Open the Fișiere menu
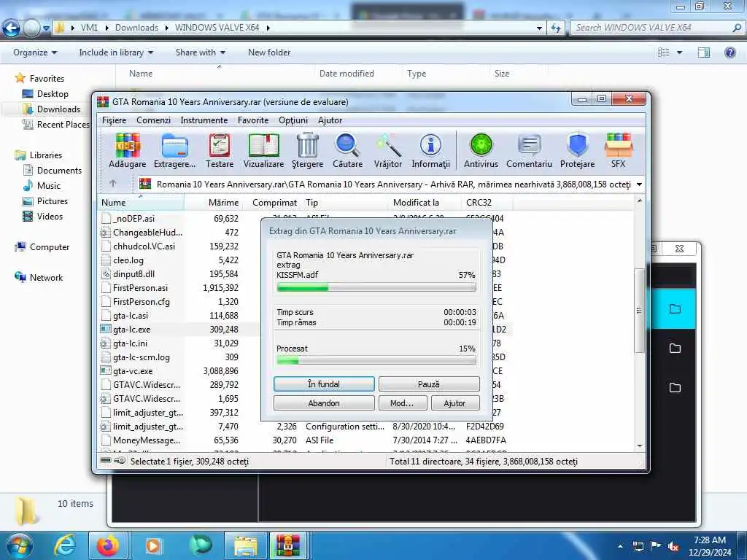This screenshot has height=560, width=747. click(114, 120)
